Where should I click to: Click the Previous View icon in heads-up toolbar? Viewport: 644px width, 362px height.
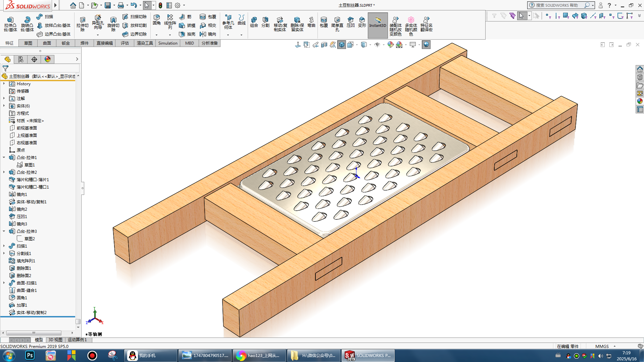[315, 45]
